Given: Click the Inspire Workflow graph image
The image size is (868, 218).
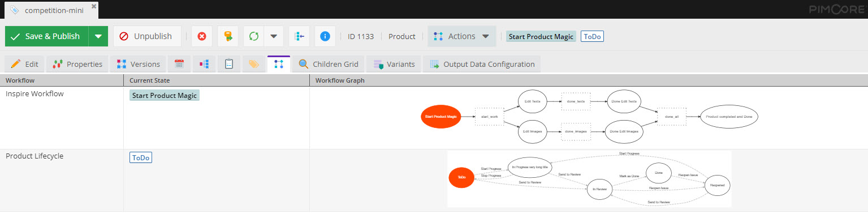Looking at the screenshot, I should pyautogui.click(x=589, y=117).
